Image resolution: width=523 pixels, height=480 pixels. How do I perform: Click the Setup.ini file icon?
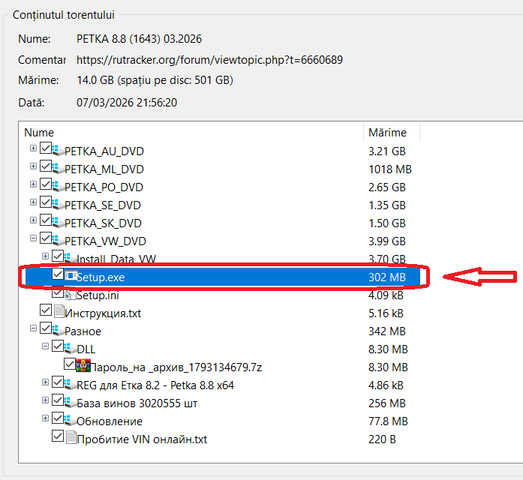click(x=69, y=295)
